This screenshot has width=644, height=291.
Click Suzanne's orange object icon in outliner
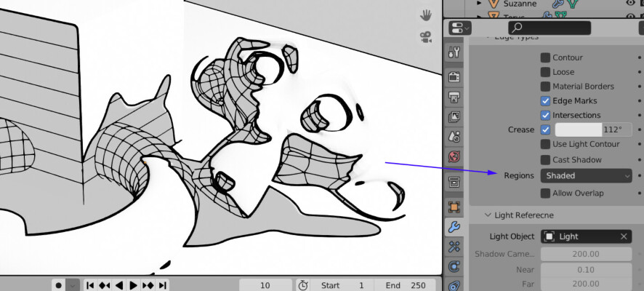tap(494, 4)
